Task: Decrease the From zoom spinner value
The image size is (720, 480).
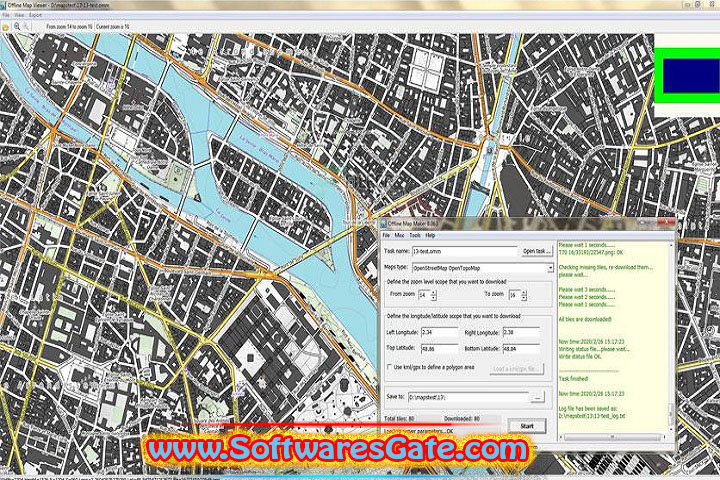Action: [433, 298]
